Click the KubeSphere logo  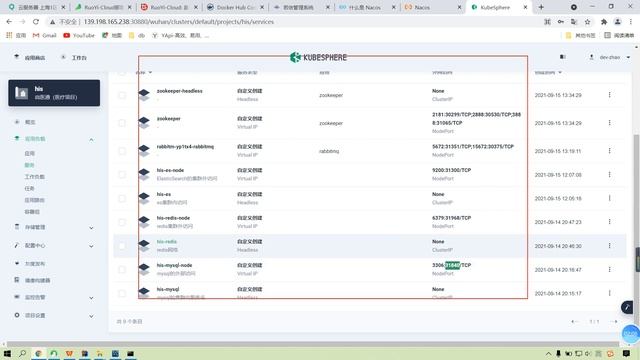click(x=318, y=58)
